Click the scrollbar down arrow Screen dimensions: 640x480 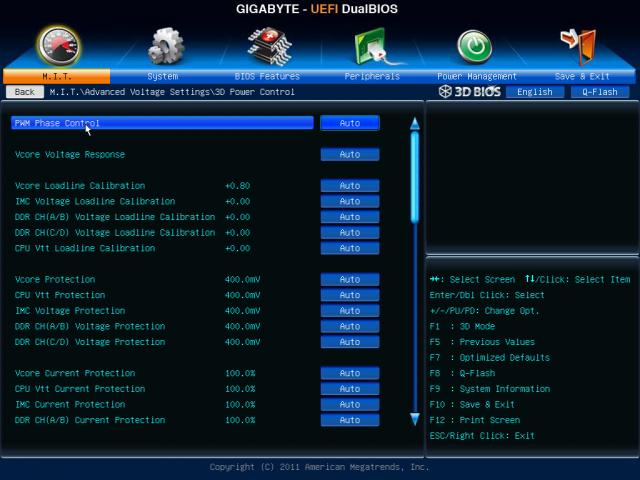(x=415, y=419)
